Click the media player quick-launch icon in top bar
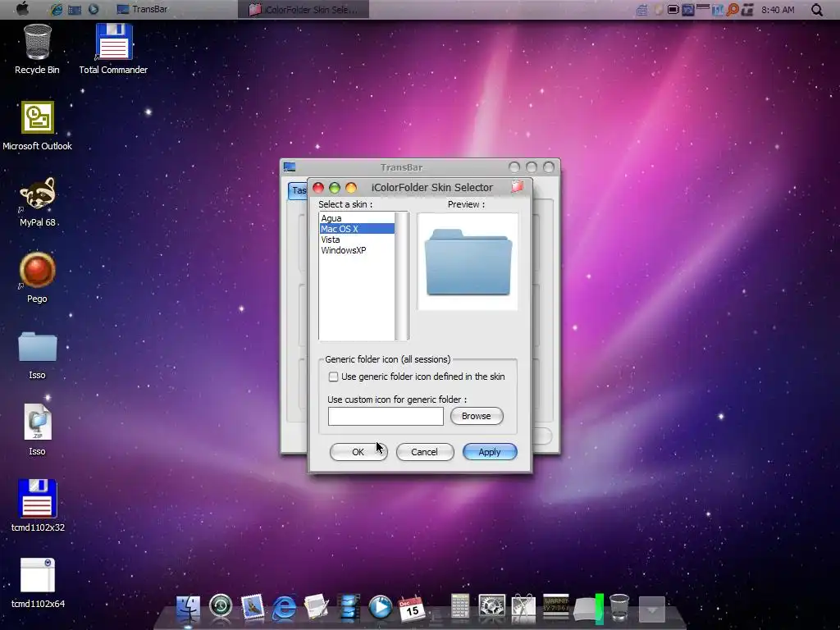This screenshot has height=630, width=840. pos(94,9)
